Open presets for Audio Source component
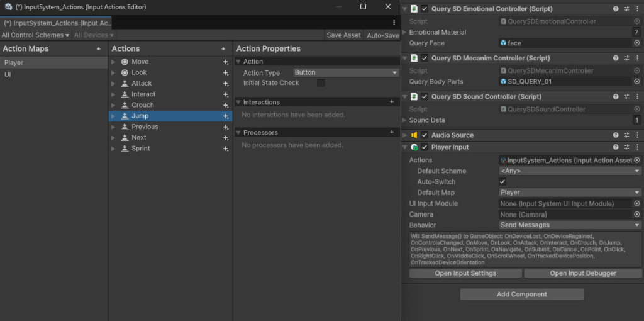 [x=626, y=135]
